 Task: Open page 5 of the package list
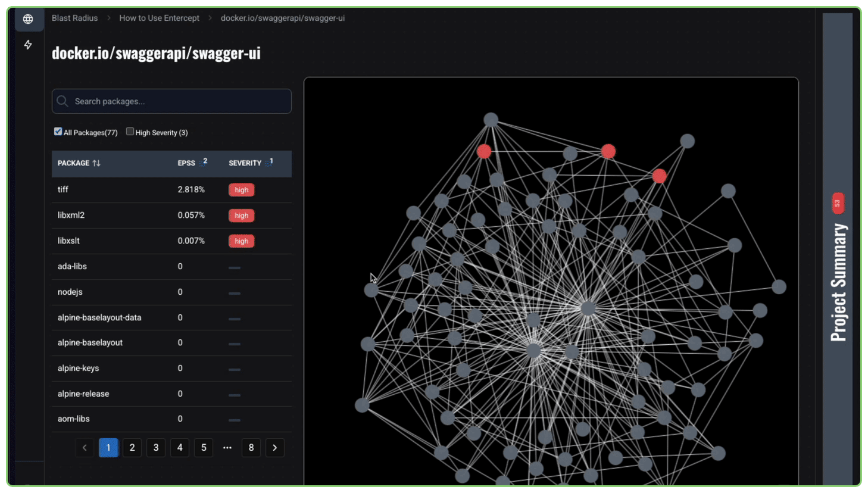[204, 448]
